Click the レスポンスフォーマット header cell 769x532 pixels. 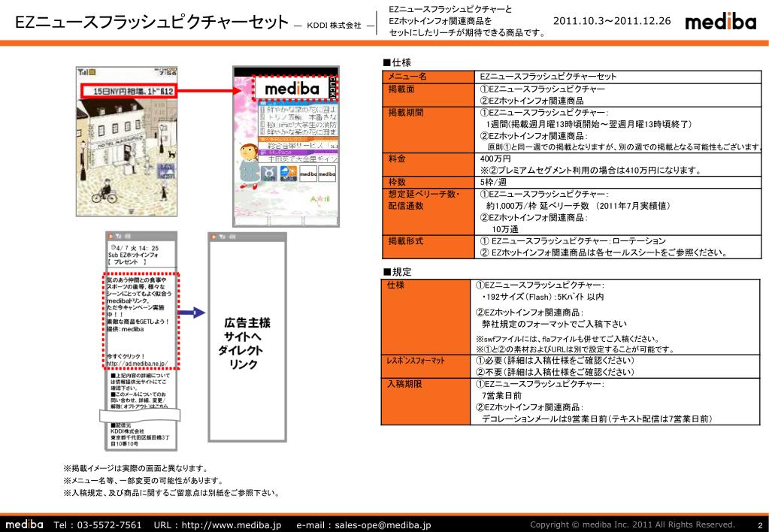425,366
